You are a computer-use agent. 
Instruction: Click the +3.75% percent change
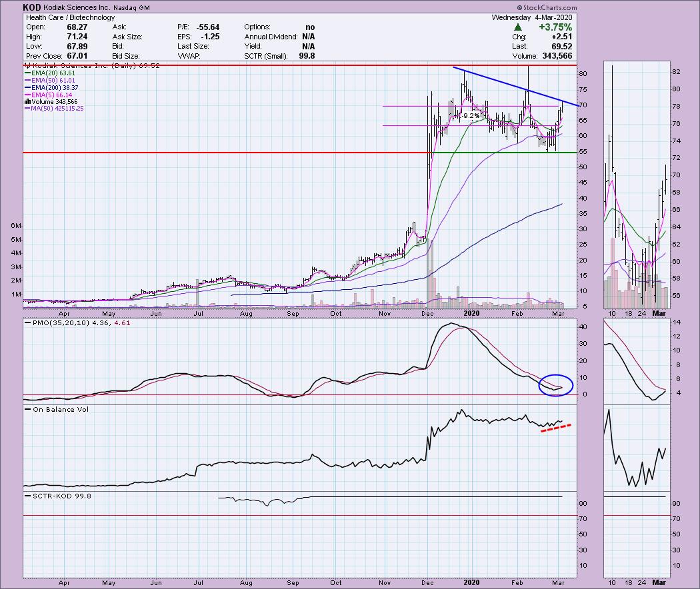[555, 27]
